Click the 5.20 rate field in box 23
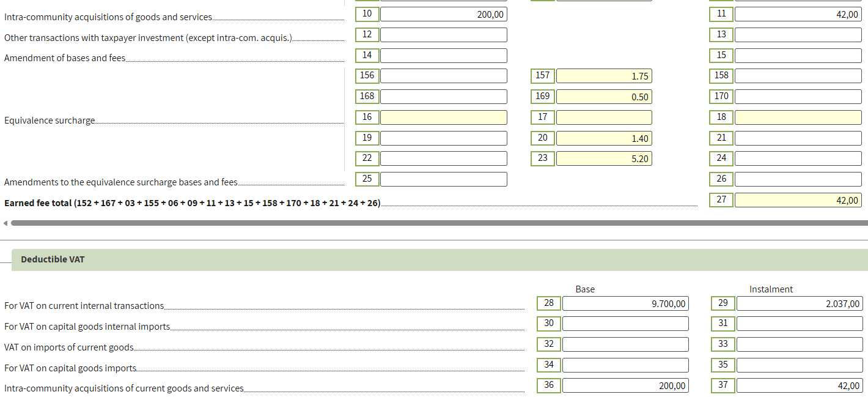The width and height of the screenshot is (868, 397). click(x=604, y=158)
